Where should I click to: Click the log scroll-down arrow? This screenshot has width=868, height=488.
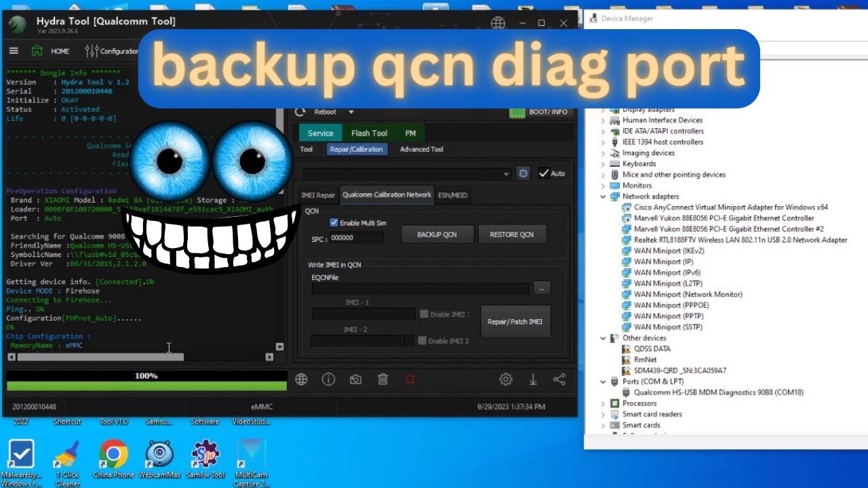279,346
